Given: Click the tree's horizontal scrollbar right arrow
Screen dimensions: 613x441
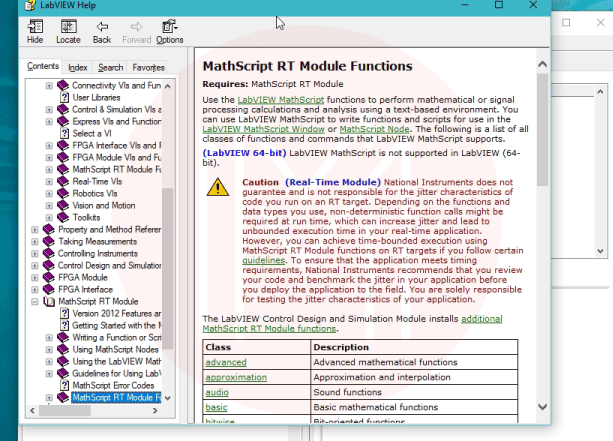Looking at the screenshot, I should 155,411.
